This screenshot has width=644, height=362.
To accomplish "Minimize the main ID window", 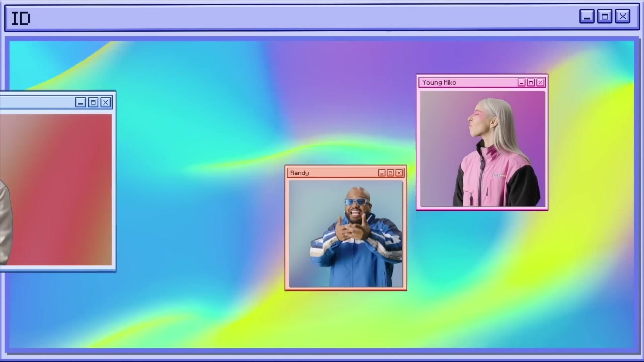I will 587,17.
